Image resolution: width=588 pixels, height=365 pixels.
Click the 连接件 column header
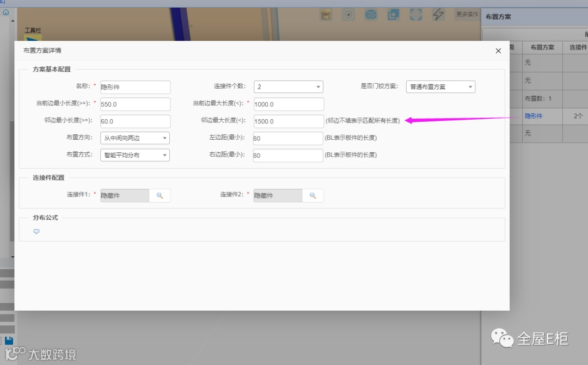tap(578, 47)
